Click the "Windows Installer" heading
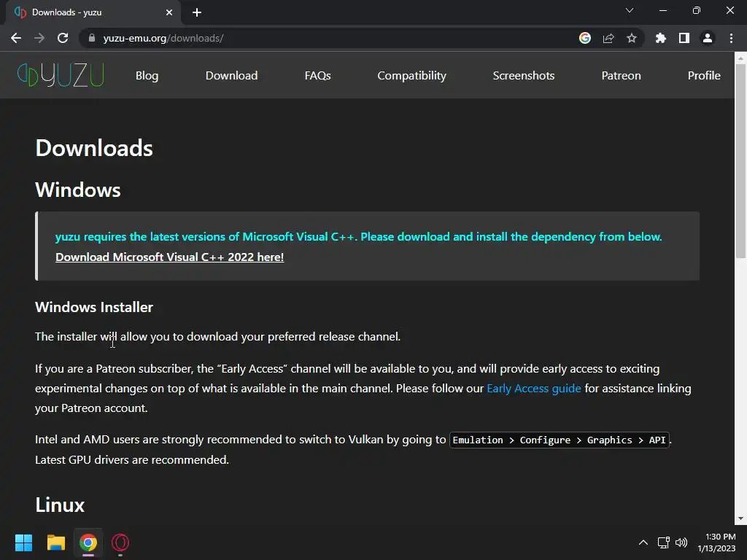Screen dimensions: 747x560 click(94, 307)
